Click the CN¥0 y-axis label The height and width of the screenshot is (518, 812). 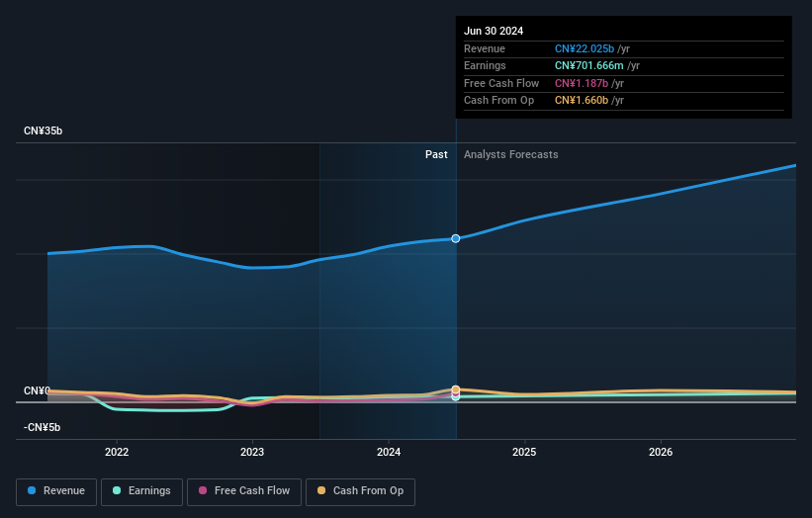click(37, 390)
